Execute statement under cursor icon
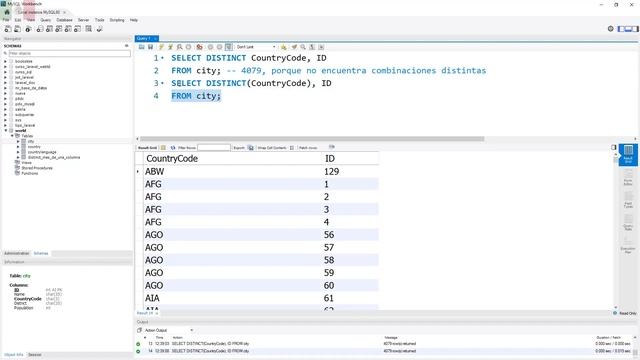This screenshot has height=360, width=640. [x=170, y=47]
